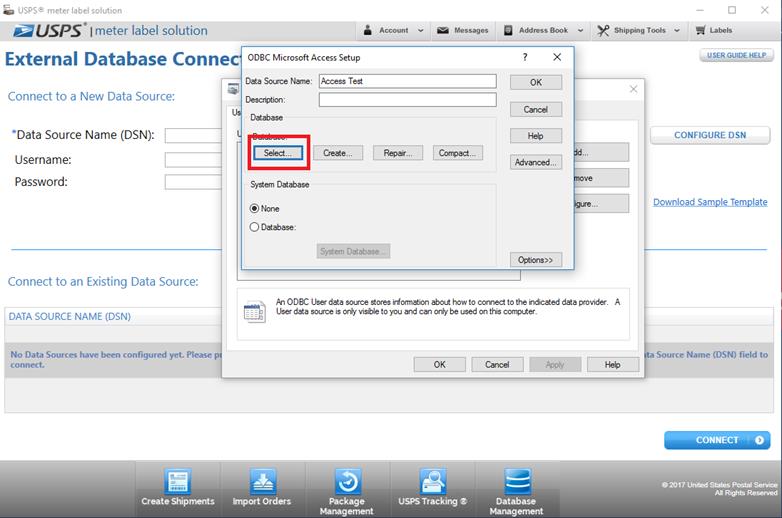Viewport: 782px width, 518px height.
Task: Open the Address Book menu
Action: (543, 30)
